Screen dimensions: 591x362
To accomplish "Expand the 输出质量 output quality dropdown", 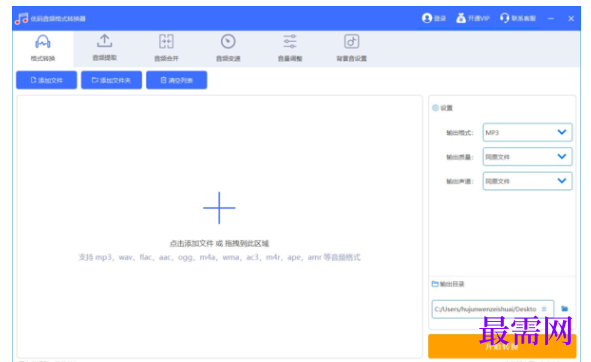I will [527, 156].
